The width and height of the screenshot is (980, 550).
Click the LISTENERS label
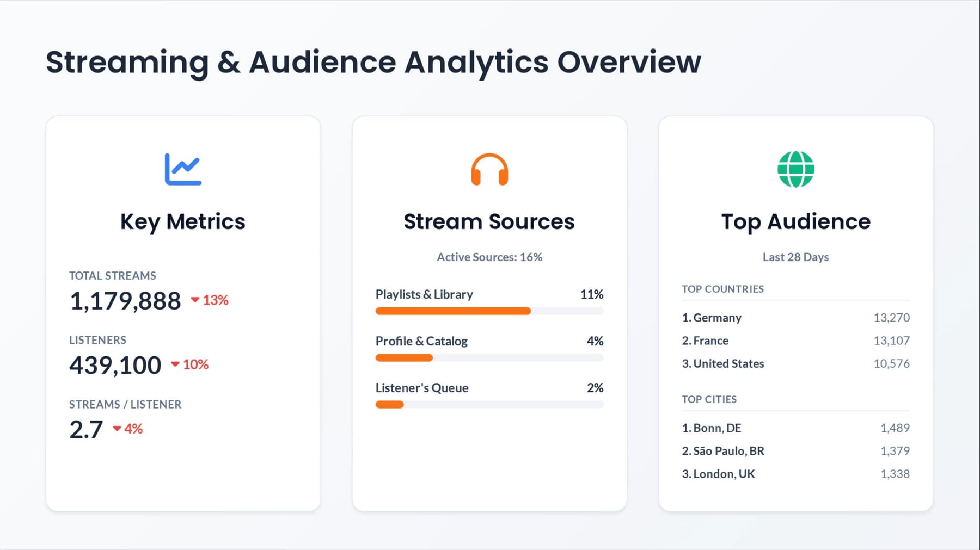pos(97,340)
